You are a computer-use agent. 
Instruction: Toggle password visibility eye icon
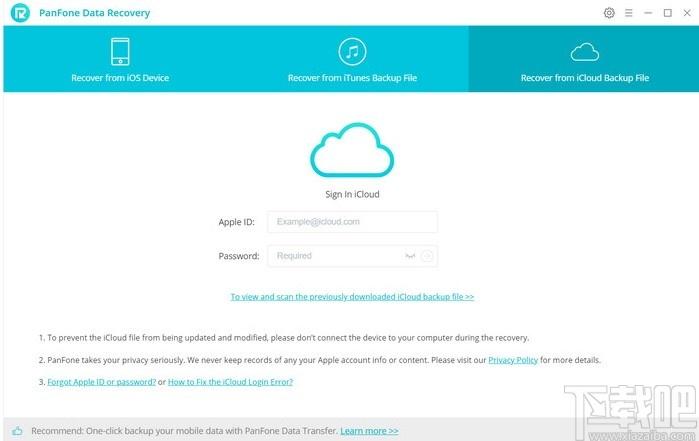(x=410, y=256)
